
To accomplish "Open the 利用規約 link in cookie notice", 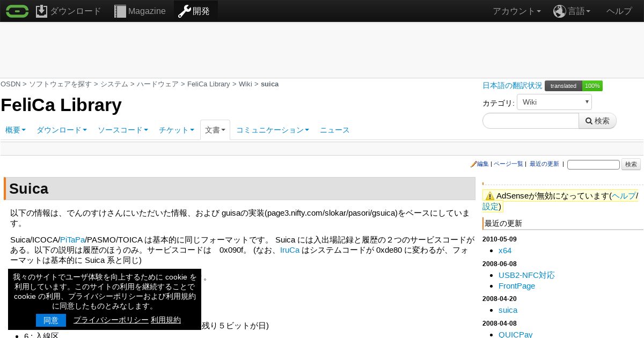I will [x=166, y=320].
